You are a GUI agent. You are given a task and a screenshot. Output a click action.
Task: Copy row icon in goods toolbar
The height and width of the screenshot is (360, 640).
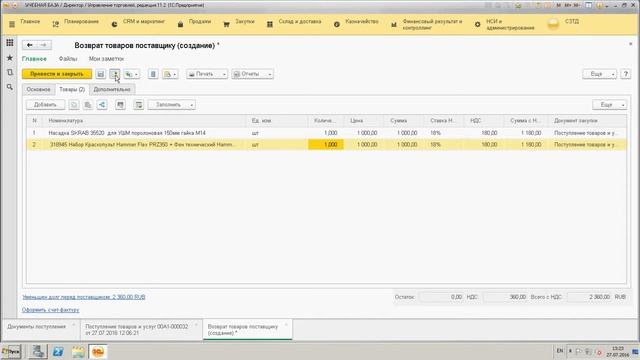tap(74, 105)
